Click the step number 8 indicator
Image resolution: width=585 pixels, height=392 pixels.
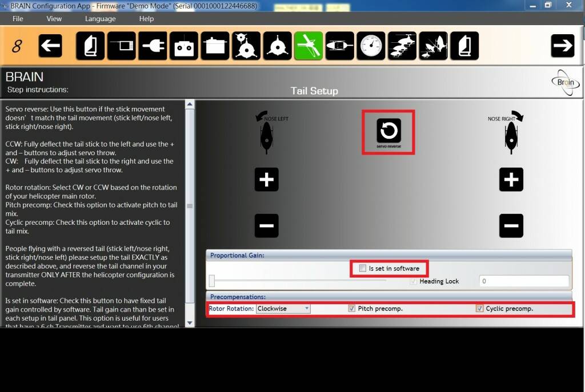pos(17,46)
